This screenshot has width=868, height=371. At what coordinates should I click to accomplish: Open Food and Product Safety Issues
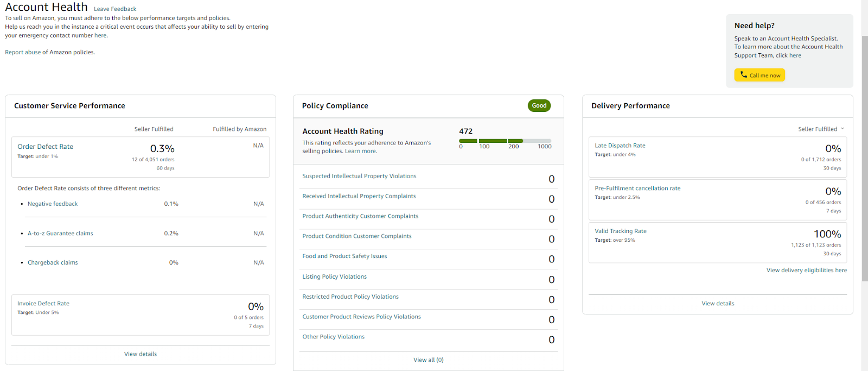pyautogui.click(x=344, y=256)
